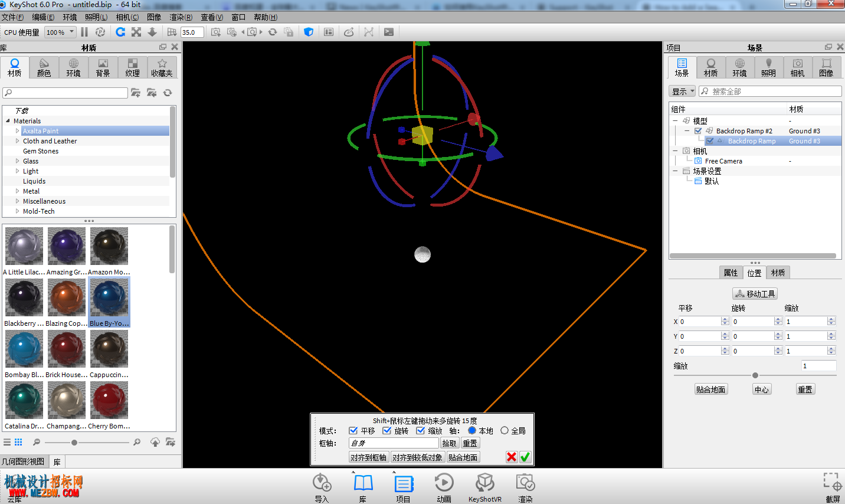
Task: Open the terminal console icon in toolbar
Action: tap(389, 32)
